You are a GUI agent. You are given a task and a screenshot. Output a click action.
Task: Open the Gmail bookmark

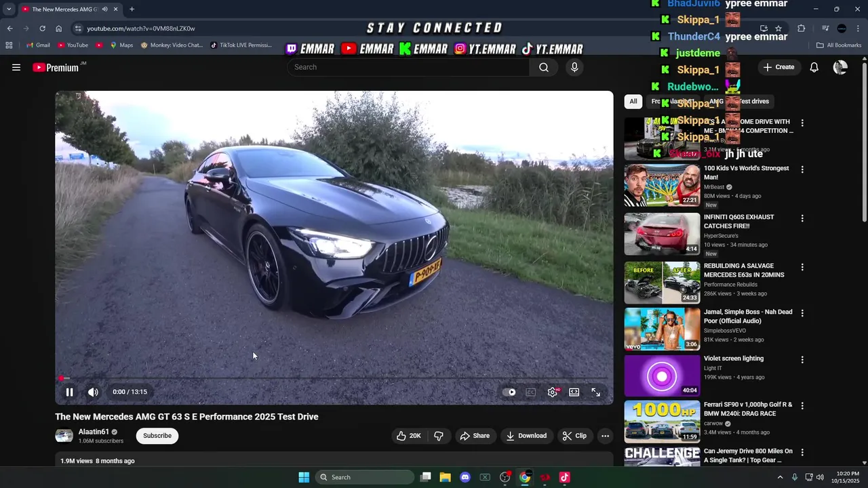(x=38, y=45)
